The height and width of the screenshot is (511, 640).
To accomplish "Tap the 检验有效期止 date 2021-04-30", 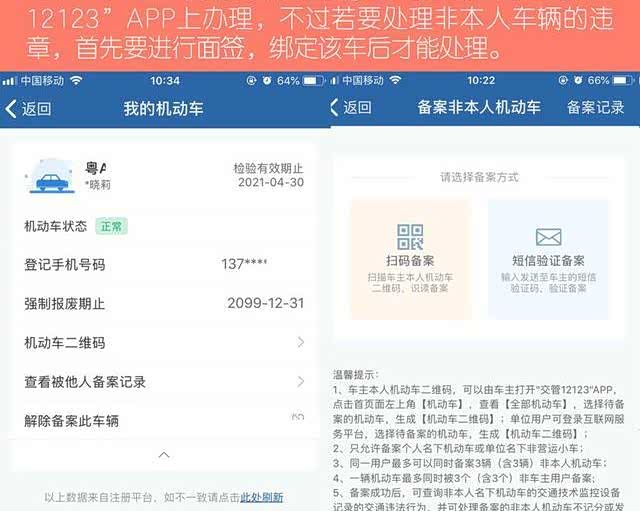I will click(270, 183).
